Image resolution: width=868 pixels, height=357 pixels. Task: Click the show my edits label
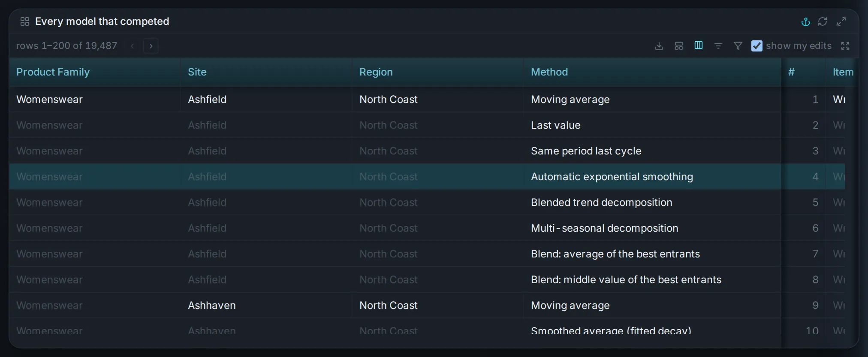click(799, 46)
